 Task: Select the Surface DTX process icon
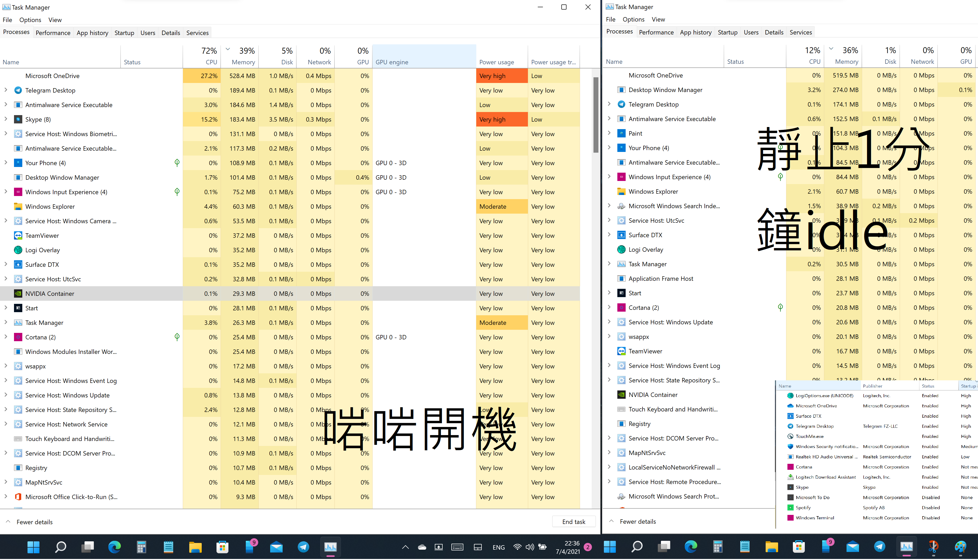[18, 265]
